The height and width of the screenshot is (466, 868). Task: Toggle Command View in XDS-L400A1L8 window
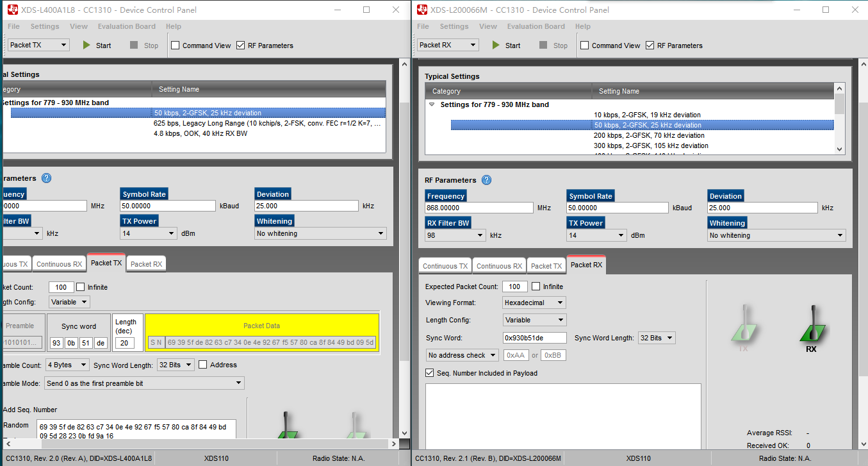coord(176,46)
